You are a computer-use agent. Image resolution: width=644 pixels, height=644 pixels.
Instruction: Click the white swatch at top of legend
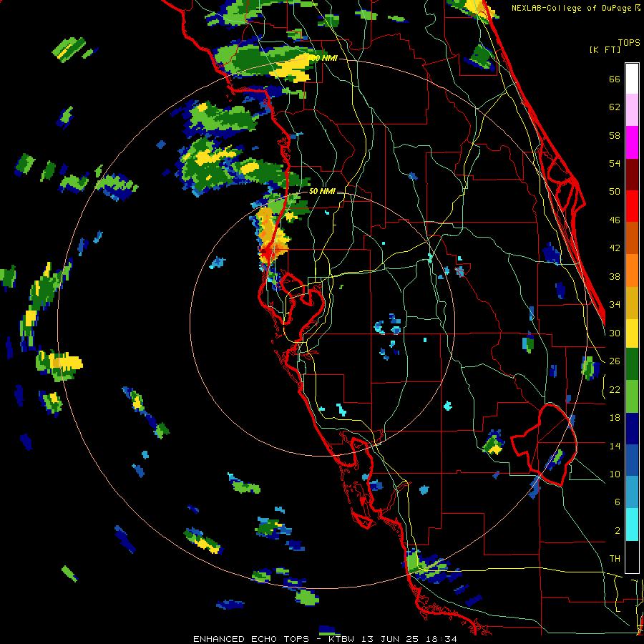[x=632, y=79]
